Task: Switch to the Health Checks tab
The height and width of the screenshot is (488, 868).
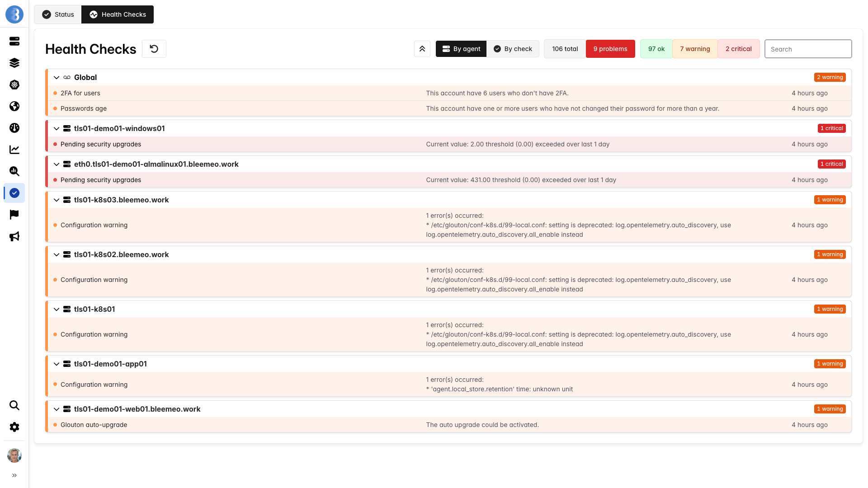Action: [x=118, y=14]
